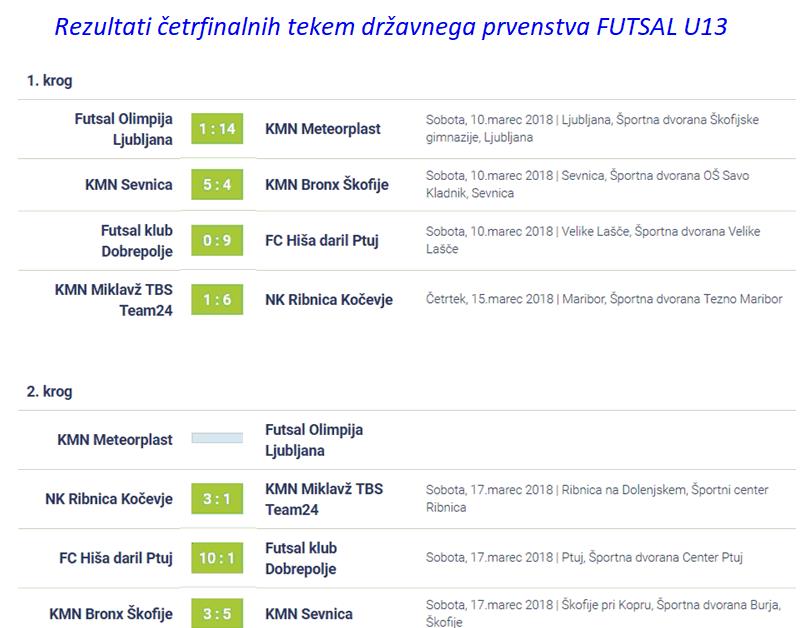Select the 0 : 9 score box
The width and height of the screenshot is (802, 628).
pyautogui.click(x=217, y=241)
